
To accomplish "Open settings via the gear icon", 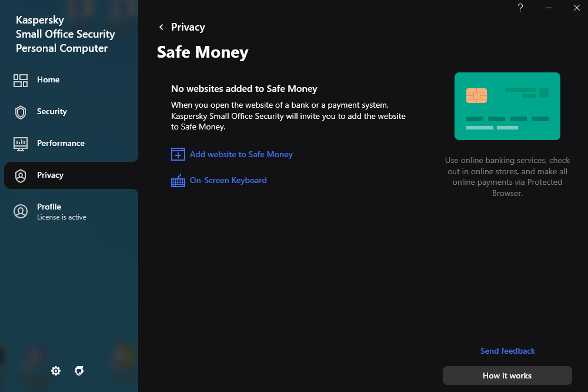I will pyautogui.click(x=56, y=371).
